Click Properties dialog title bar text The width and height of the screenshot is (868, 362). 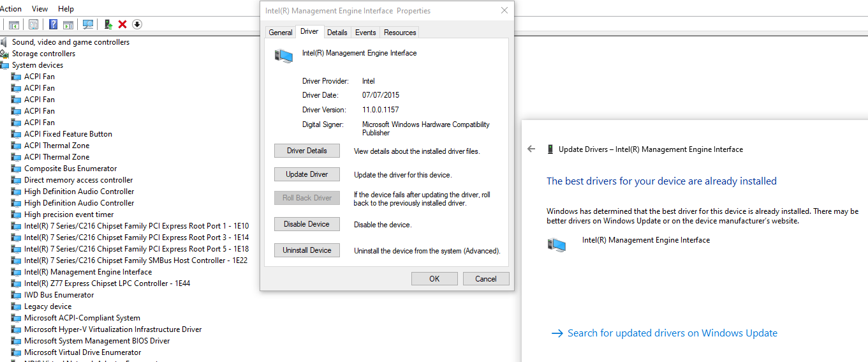click(x=348, y=11)
